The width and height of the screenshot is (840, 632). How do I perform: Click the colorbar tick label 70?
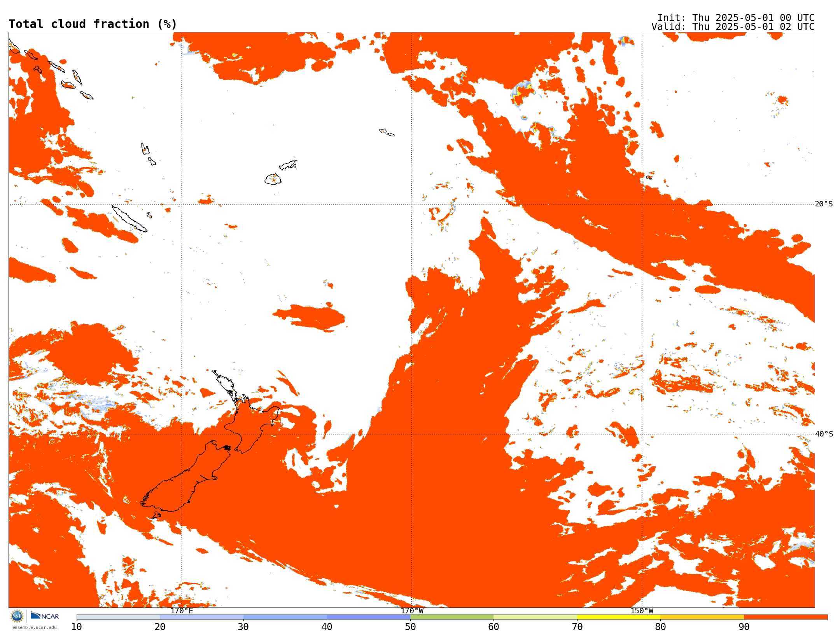577,627
